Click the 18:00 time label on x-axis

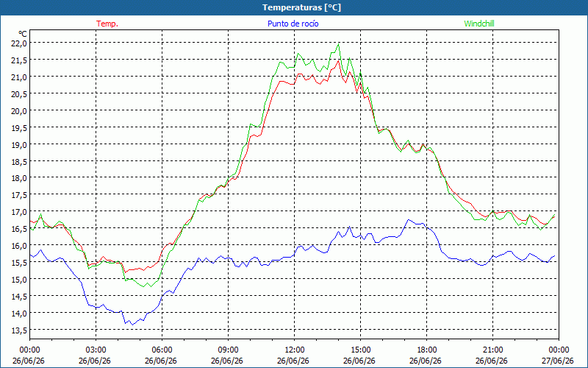(x=427, y=350)
